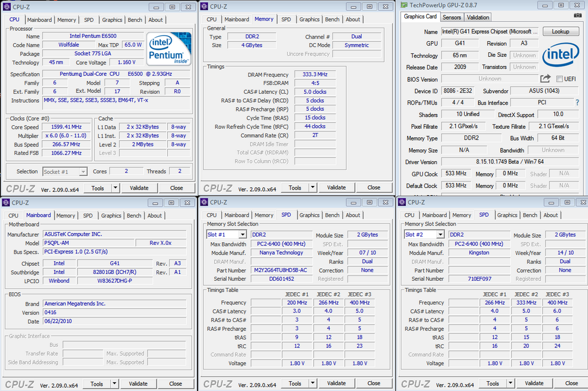This screenshot has height=391, width=588.
Task: Click the processor name "Intel Pentium E6500"
Action: pyautogui.click(x=93, y=36)
